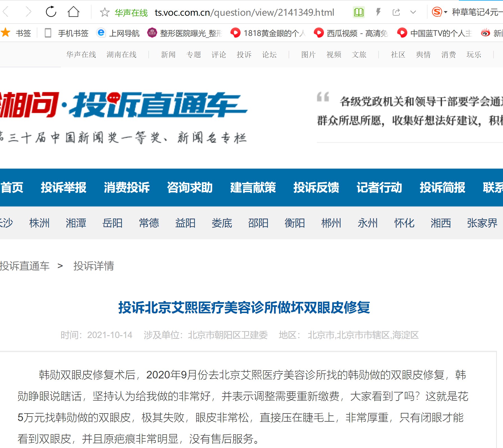503x448 pixels.
Task: Choose 岳阳 city tab
Action: tap(112, 223)
